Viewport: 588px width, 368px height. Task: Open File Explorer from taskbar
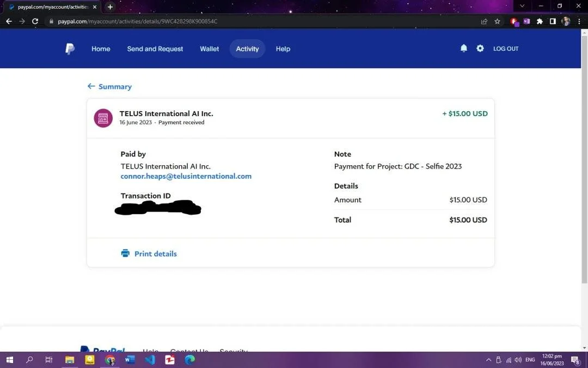(70, 360)
